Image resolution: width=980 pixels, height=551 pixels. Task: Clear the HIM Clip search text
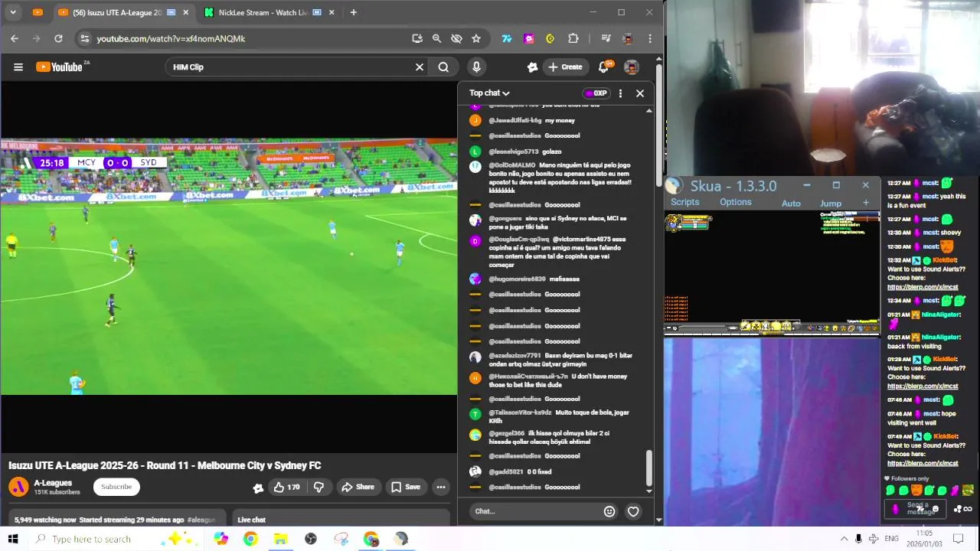[420, 67]
